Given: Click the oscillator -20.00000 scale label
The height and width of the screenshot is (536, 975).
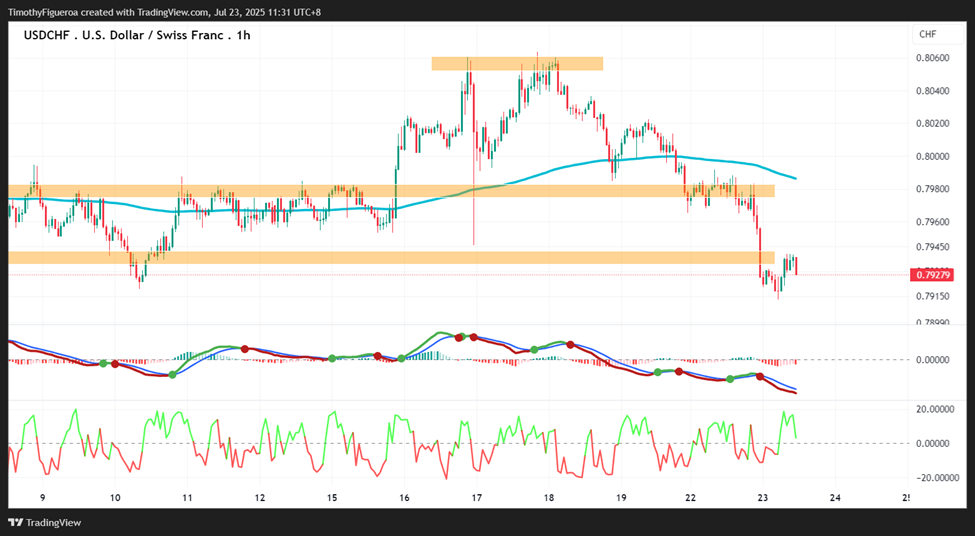Looking at the screenshot, I should pyautogui.click(x=935, y=478).
